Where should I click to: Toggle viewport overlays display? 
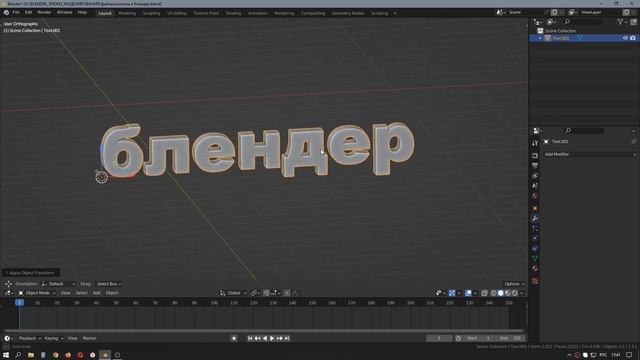point(468,293)
